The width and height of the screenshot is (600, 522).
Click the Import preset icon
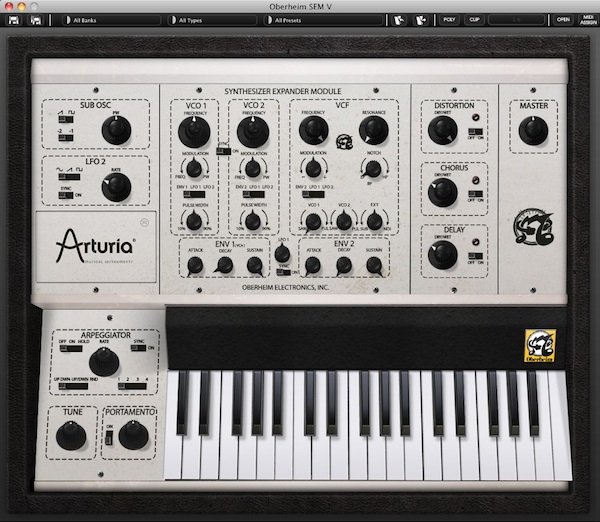[399, 20]
